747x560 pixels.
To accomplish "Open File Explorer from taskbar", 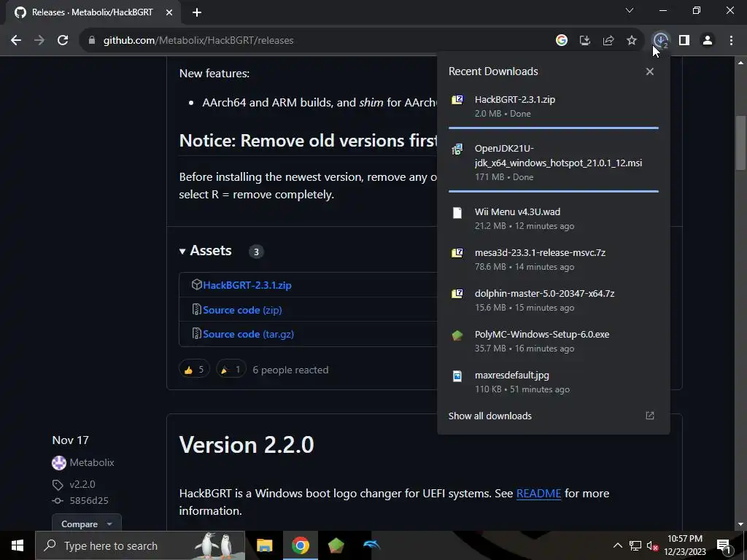I will click(264, 545).
